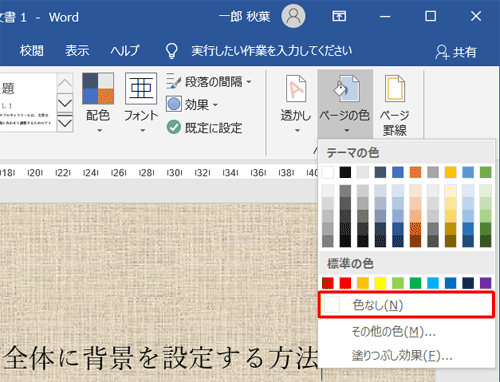Pick black theme color swatch
The width and height of the screenshot is (500, 382).
click(345, 172)
